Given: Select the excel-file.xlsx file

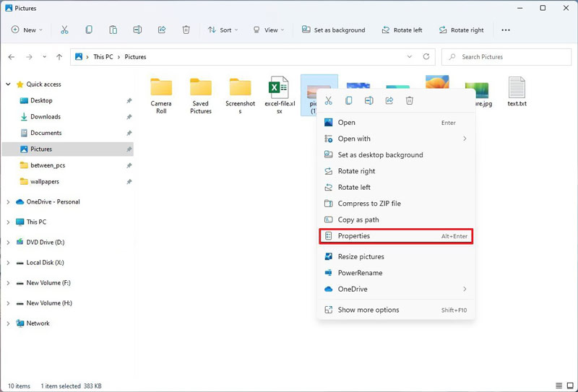Looking at the screenshot, I should pyautogui.click(x=280, y=95).
